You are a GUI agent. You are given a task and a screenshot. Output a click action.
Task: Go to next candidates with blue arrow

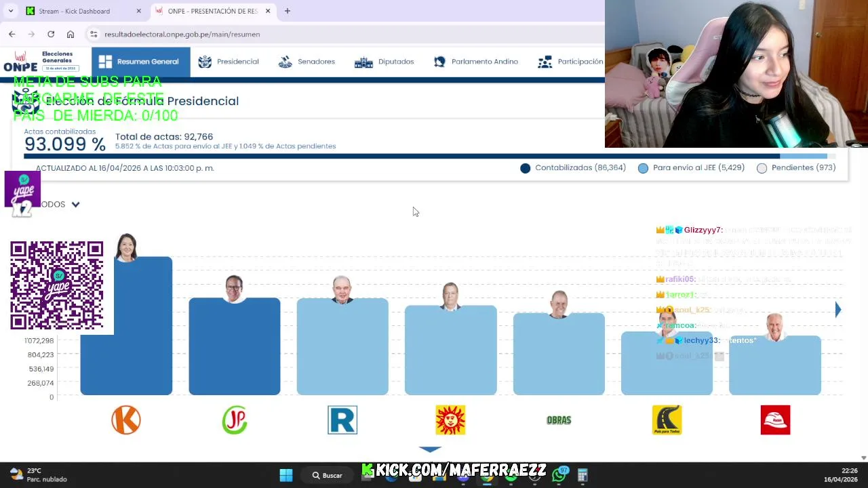click(x=838, y=310)
